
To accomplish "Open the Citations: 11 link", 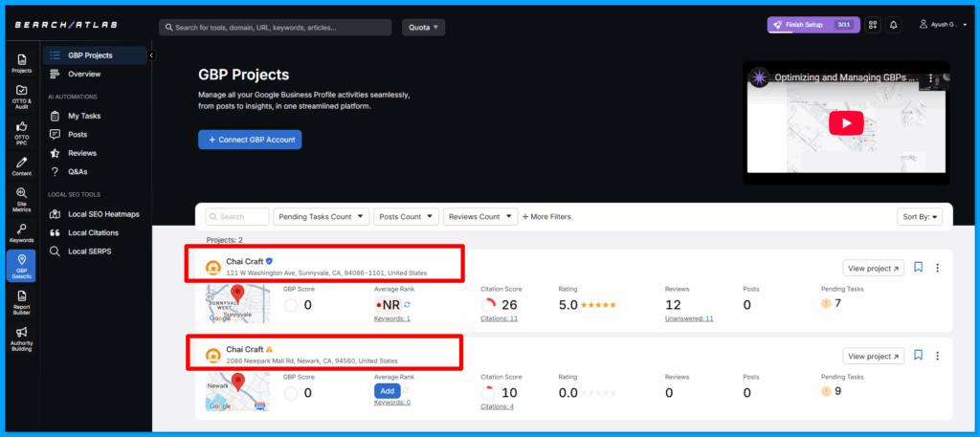I will (499, 318).
